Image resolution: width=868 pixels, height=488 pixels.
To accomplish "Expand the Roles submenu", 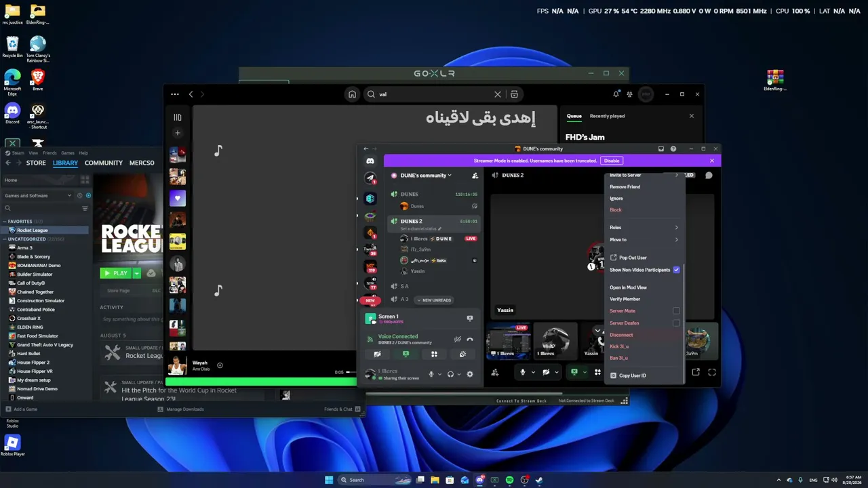I will coord(644,228).
